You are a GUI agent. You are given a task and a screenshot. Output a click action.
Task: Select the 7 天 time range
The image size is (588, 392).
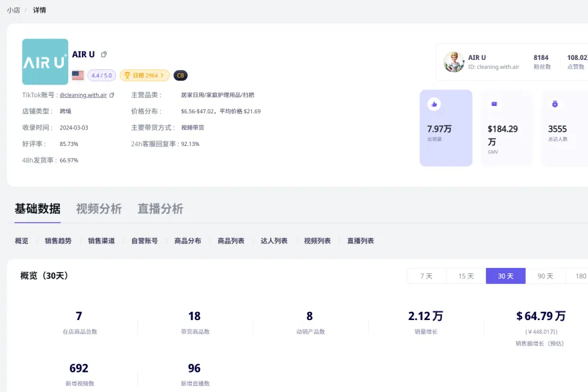pos(426,276)
